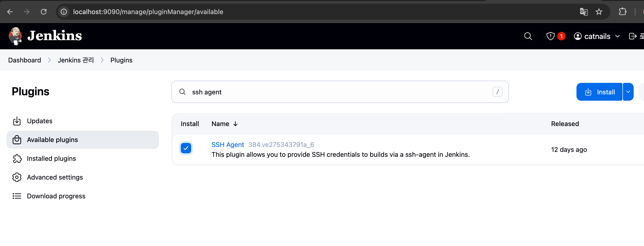Viewport: 644px width, 246px height.
Task: Click the version text 384.ve275343791a_6
Action: pyautogui.click(x=281, y=145)
